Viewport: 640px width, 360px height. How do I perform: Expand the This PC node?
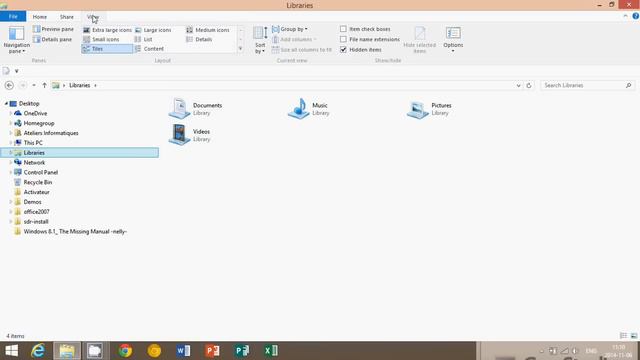(11, 143)
